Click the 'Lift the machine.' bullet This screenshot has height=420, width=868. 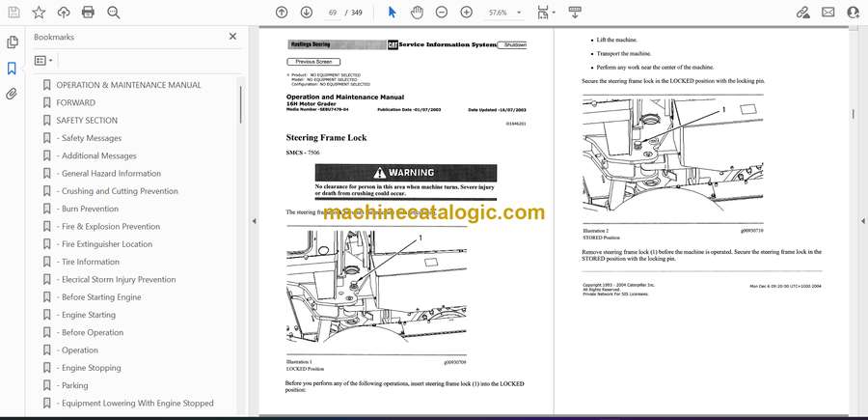[x=616, y=40]
